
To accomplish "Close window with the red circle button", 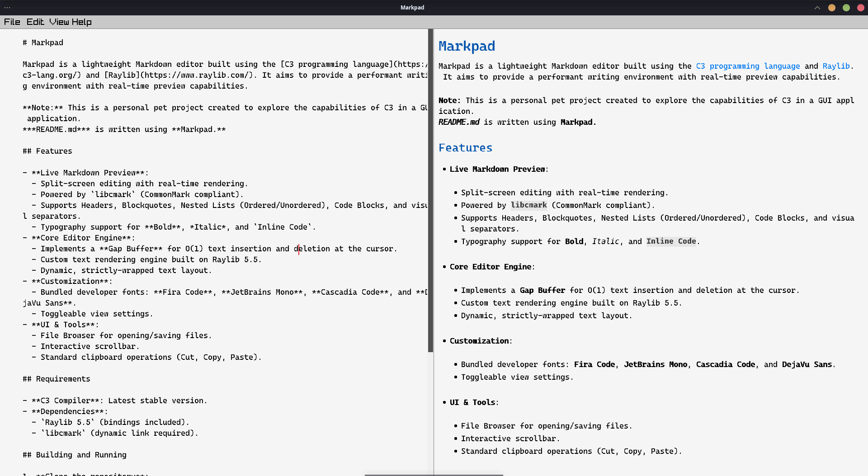I will coord(861,8).
